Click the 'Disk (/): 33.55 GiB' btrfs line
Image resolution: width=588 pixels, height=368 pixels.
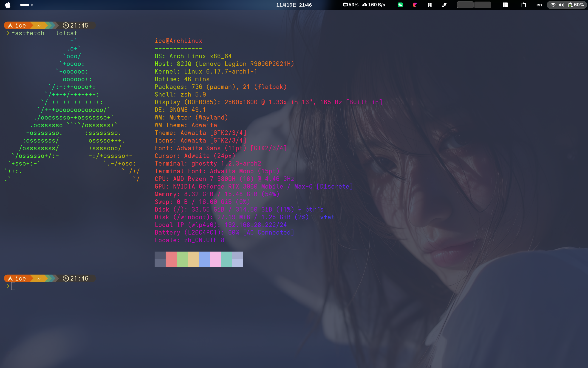tap(239, 210)
